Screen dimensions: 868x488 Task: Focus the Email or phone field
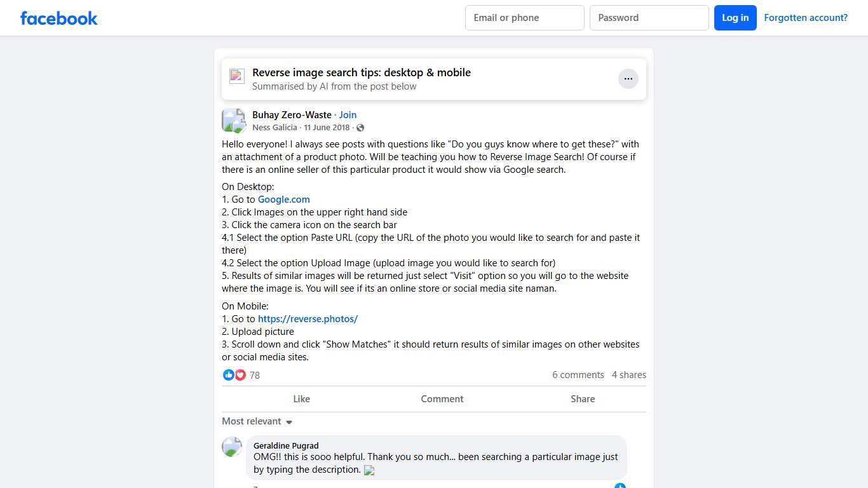pyautogui.click(x=524, y=18)
